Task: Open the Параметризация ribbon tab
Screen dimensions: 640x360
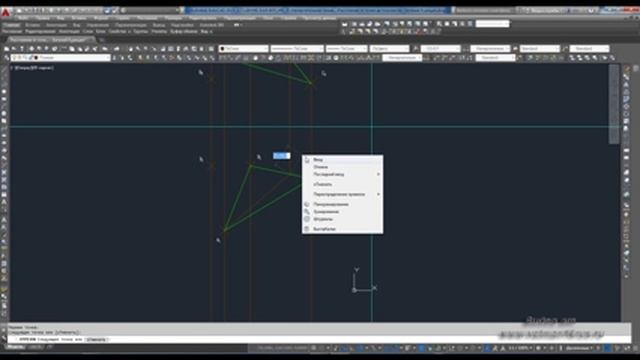Action: tap(131, 25)
